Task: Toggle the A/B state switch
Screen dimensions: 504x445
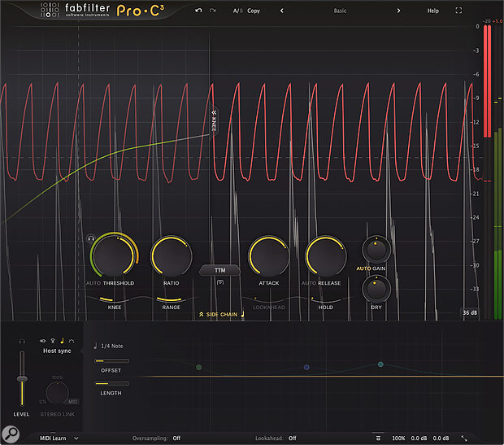Action: coord(237,11)
